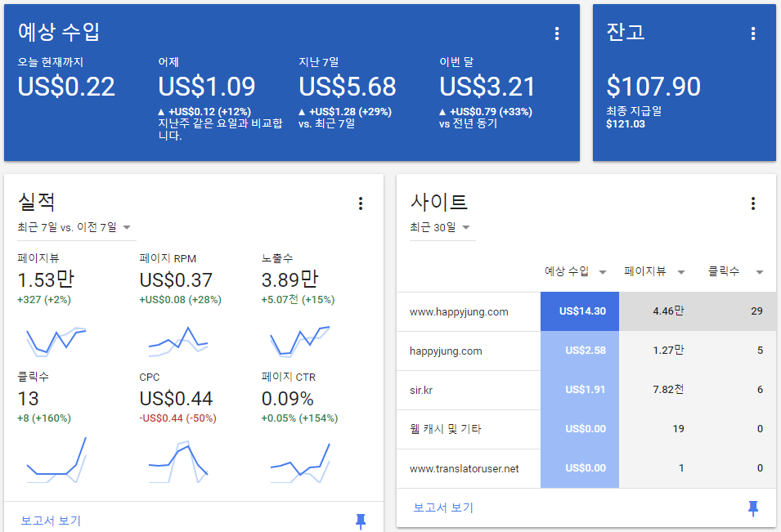Screen dimensions: 781x532
Task: Click 보고서 보기 link in 실적 card
Action: 51,521
